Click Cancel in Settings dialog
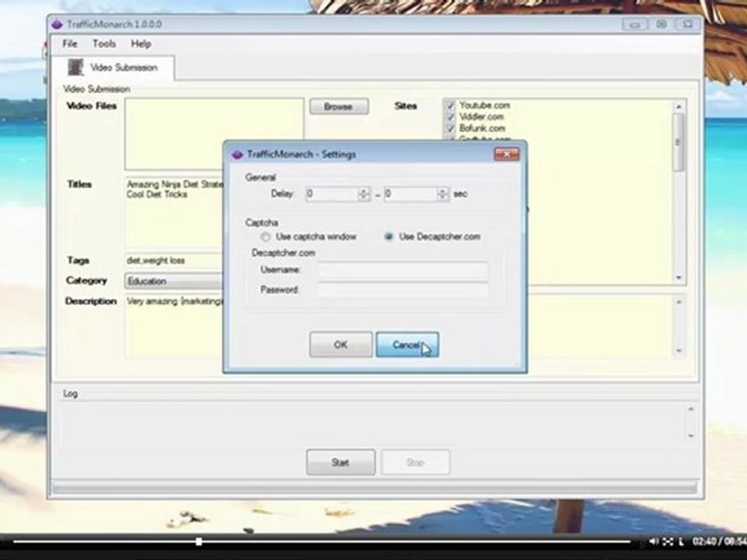Viewport: 747px width, 560px height. point(407,345)
